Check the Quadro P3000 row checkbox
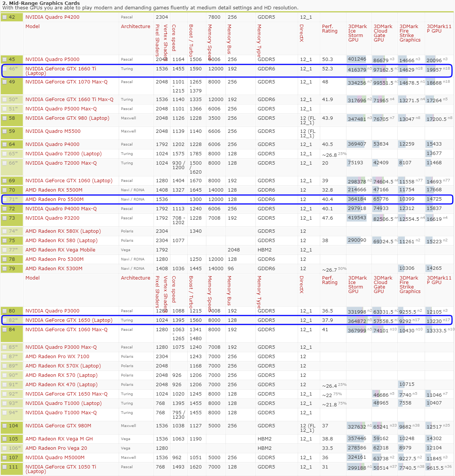This screenshot has width=455, height=476. [x=4, y=311]
